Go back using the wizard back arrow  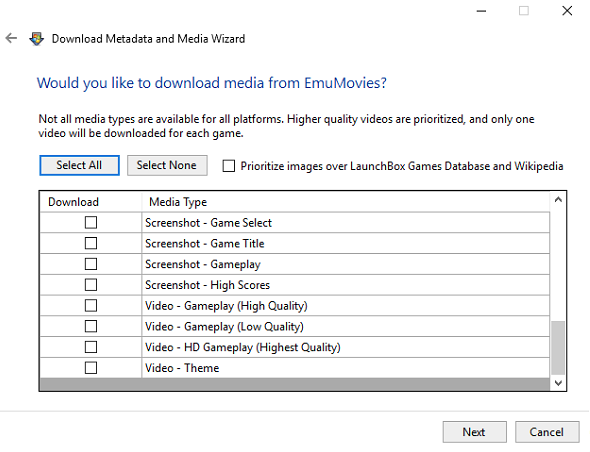pos(11,38)
